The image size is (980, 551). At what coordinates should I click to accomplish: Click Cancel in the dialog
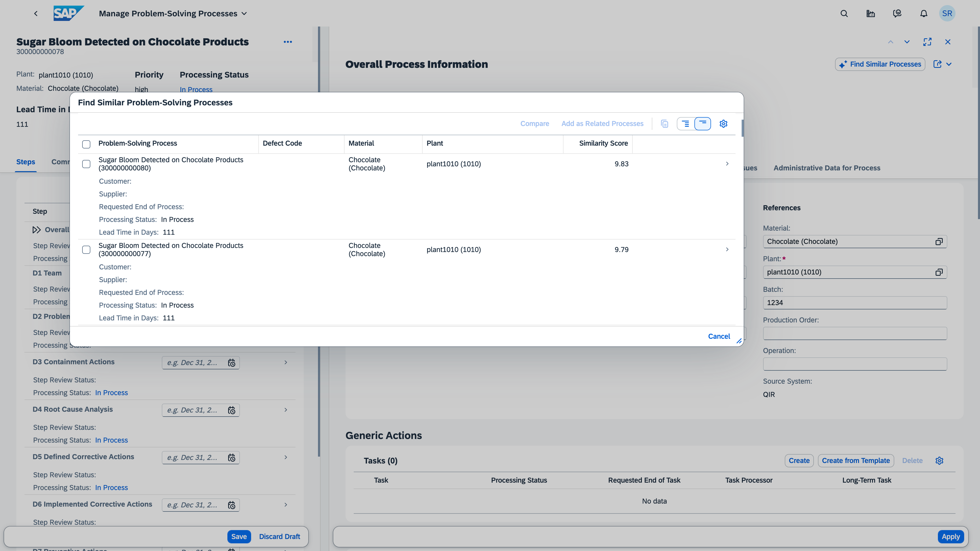pos(719,336)
